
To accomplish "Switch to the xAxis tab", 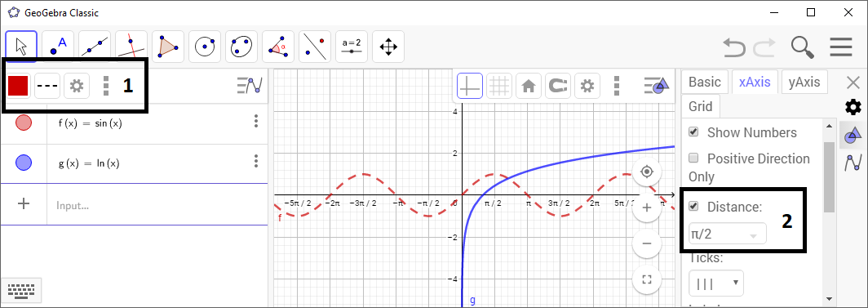I will pyautogui.click(x=755, y=83).
